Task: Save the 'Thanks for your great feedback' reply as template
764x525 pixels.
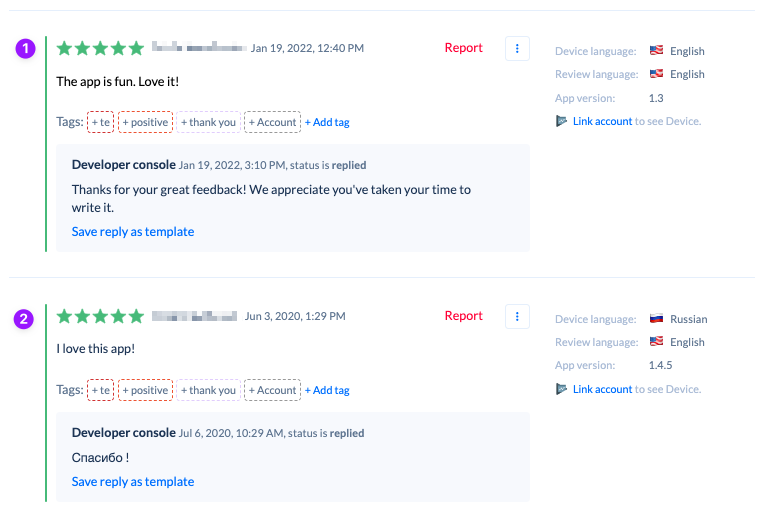Action: point(133,232)
